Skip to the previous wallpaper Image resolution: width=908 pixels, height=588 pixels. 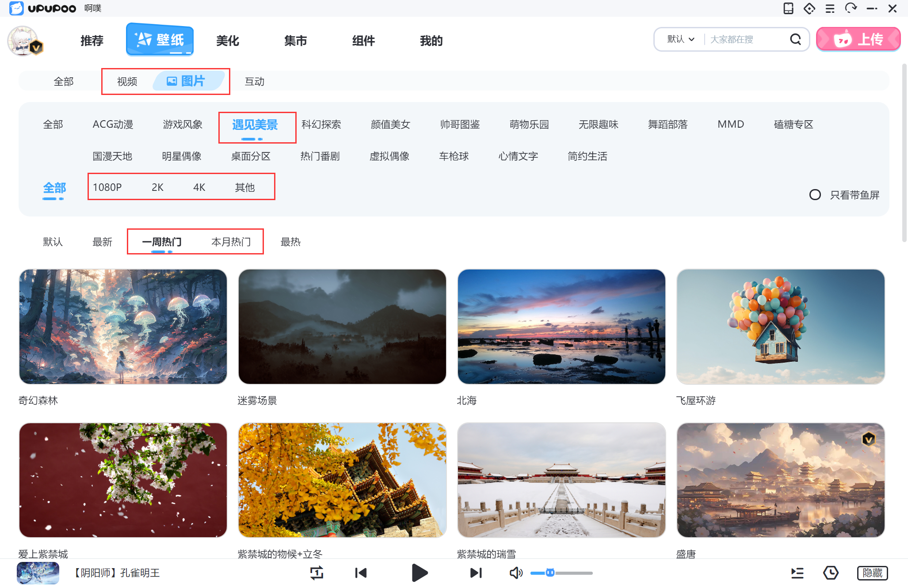pyautogui.click(x=361, y=573)
